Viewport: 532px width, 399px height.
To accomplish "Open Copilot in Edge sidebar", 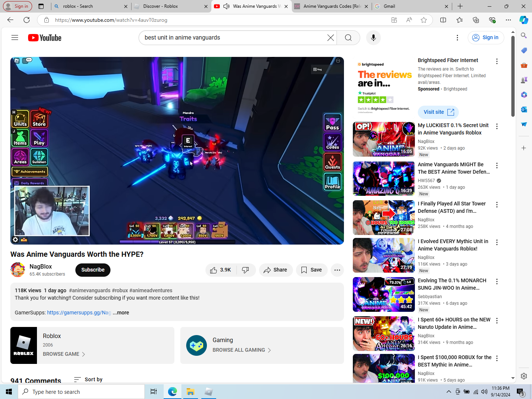I will (x=524, y=20).
